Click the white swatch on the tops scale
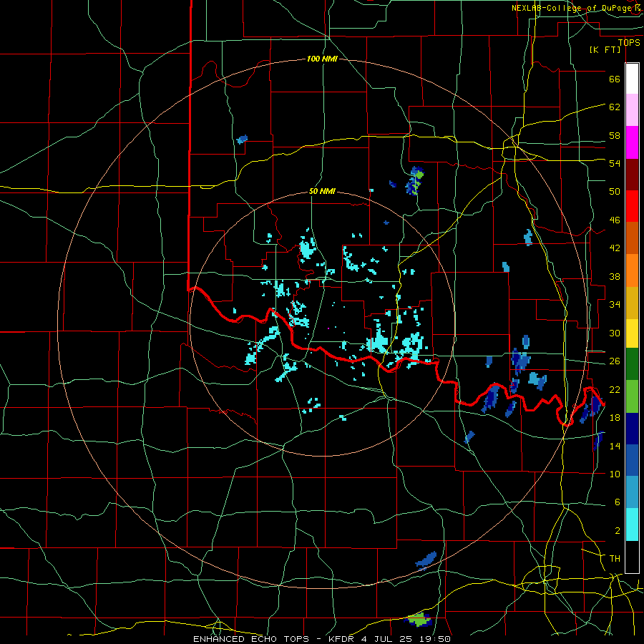The image size is (644, 644). point(632,79)
